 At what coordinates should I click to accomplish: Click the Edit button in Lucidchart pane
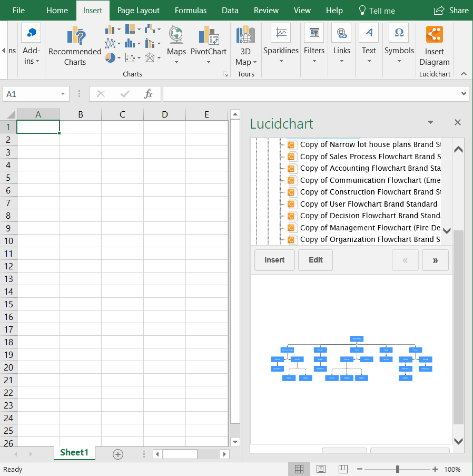tap(316, 260)
